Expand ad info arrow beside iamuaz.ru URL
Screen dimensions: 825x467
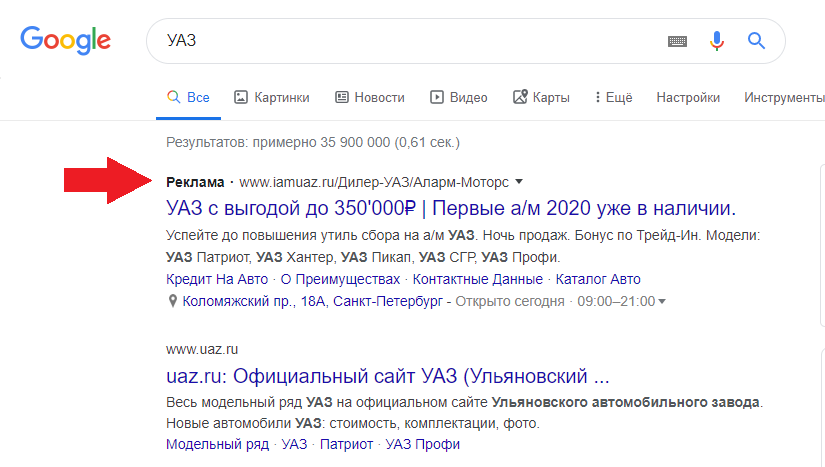519,182
